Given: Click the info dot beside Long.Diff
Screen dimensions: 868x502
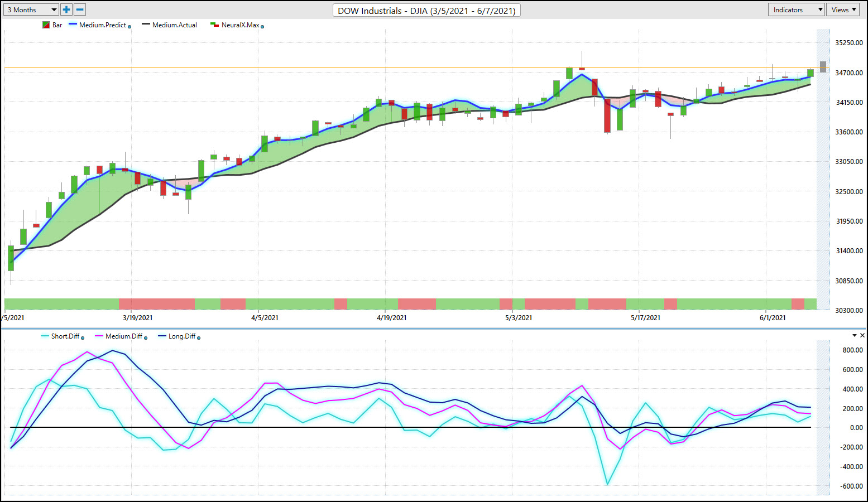Looking at the screenshot, I should point(199,337).
